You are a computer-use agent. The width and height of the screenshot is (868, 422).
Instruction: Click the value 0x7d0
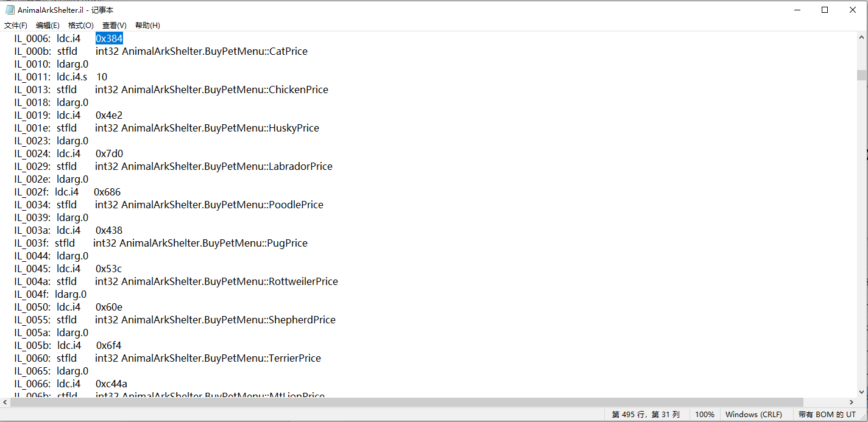tap(109, 153)
